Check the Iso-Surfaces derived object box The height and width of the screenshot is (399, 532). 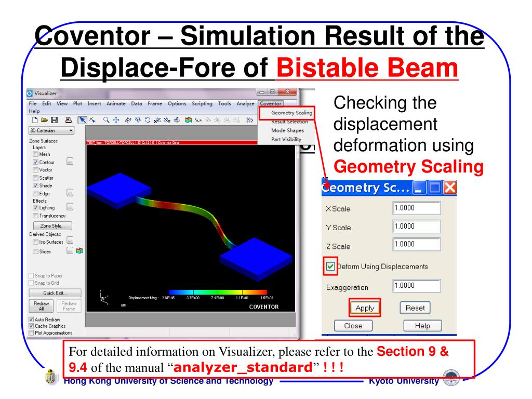click(35, 242)
